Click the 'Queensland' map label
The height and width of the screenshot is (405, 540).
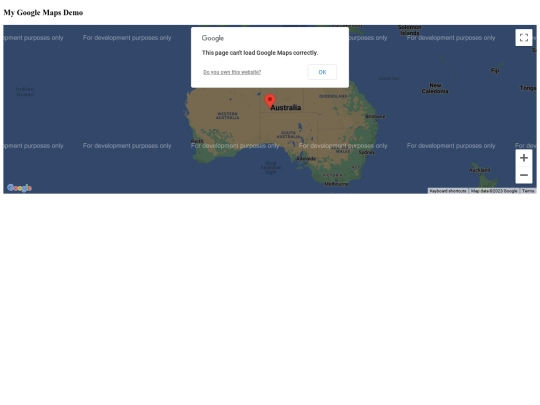(x=333, y=96)
